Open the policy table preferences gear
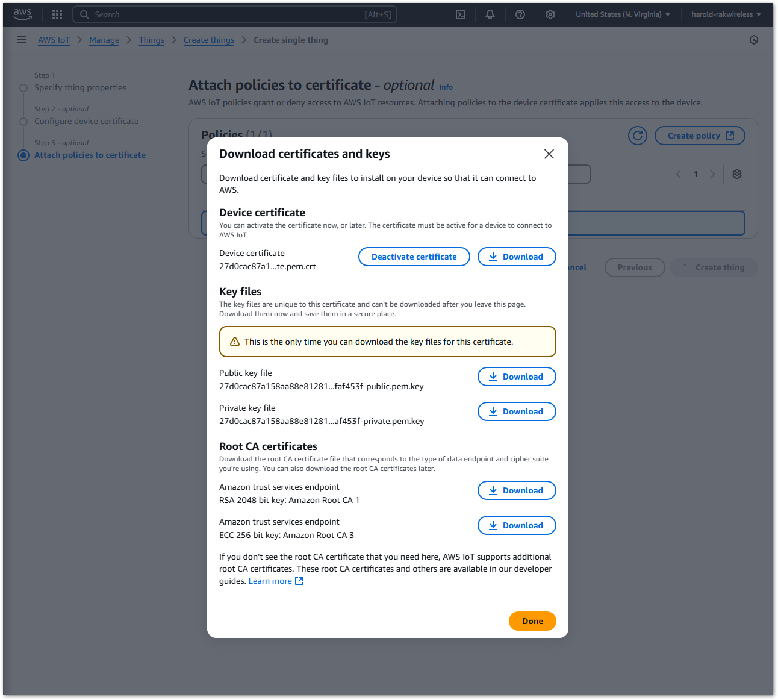The height and width of the screenshot is (700, 778). pyautogui.click(x=736, y=174)
